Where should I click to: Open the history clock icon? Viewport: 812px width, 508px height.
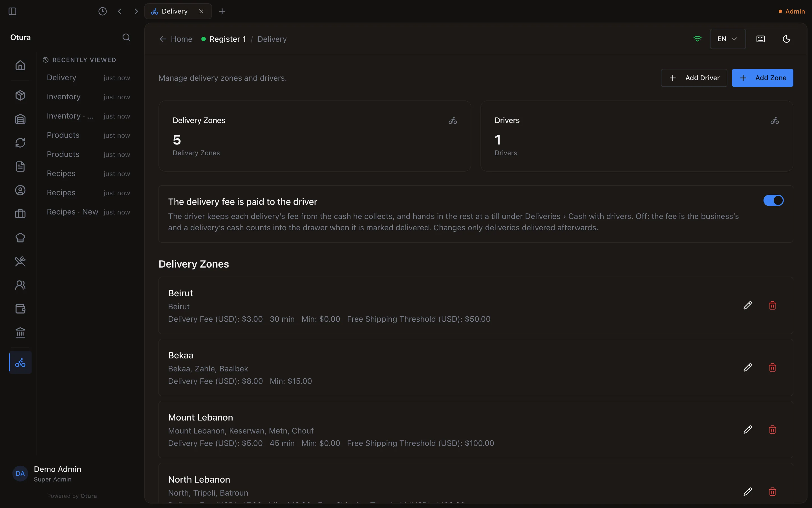click(x=102, y=11)
